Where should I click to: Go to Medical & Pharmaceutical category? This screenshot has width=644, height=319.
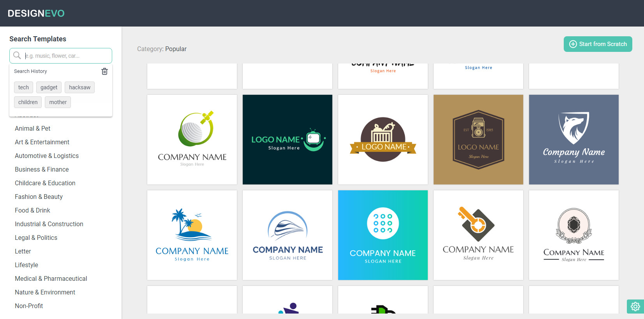pyautogui.click(x=51, y=278)
